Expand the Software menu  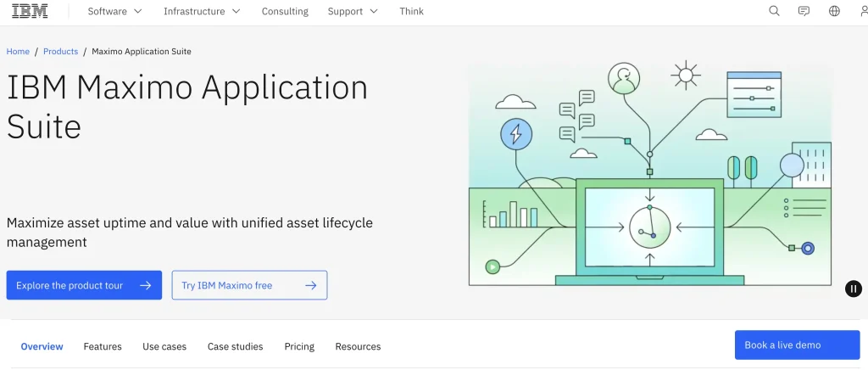pos(114,11)
